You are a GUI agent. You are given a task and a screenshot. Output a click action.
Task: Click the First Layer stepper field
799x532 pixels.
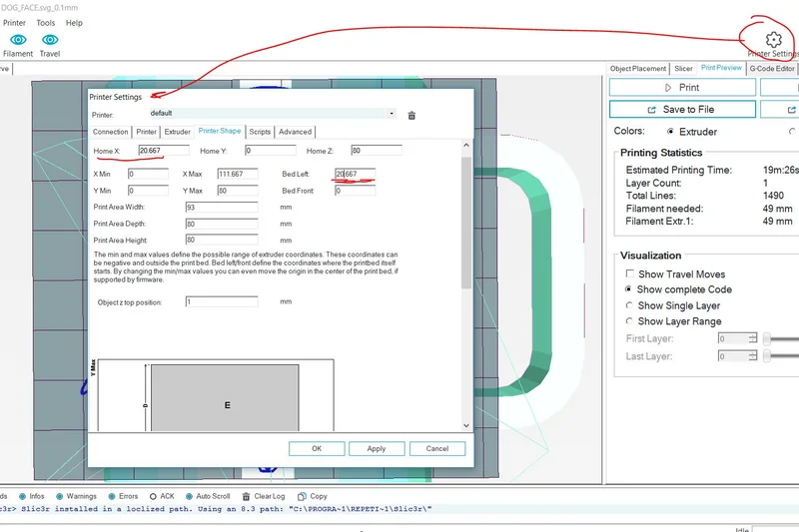[x=738, y=338]
